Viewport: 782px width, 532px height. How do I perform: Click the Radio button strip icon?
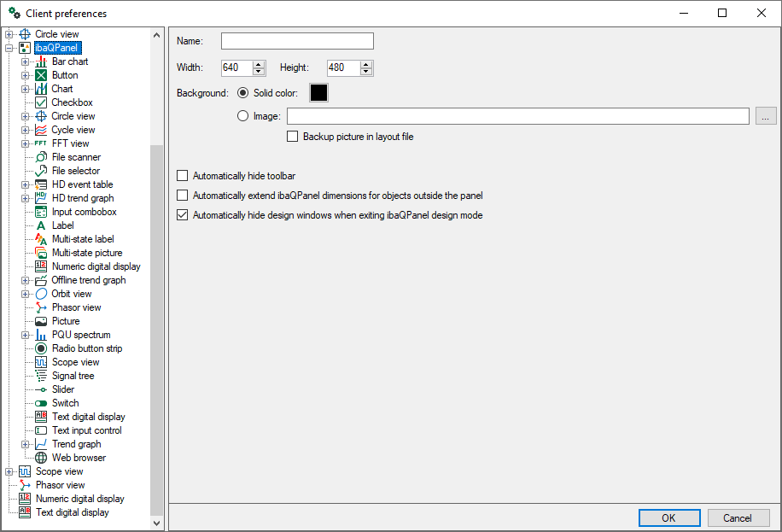(x=41, y=348)
